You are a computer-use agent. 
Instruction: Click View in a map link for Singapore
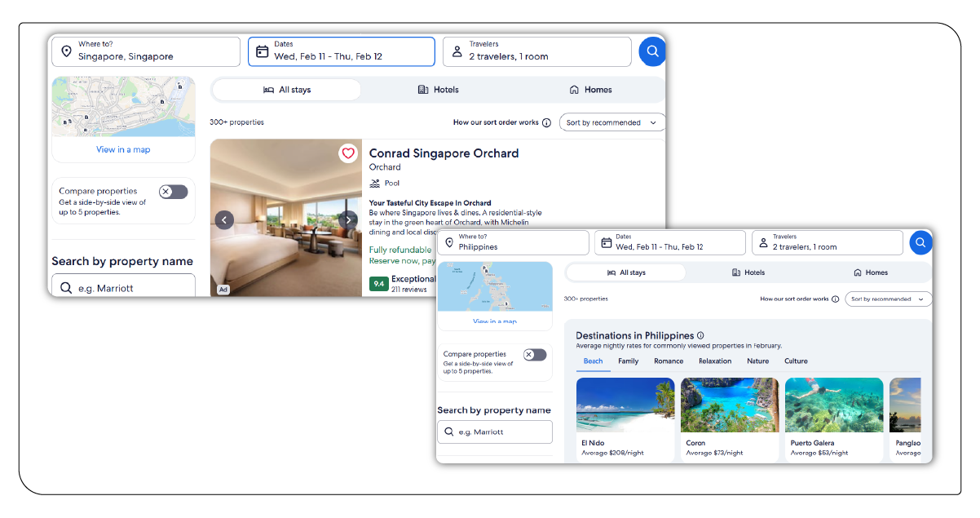123,149
